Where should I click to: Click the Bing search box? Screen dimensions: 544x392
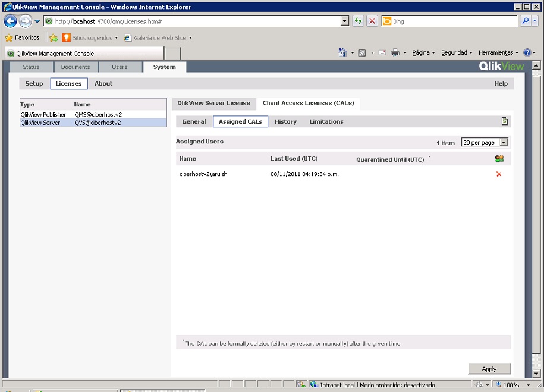tap(449, 21)
